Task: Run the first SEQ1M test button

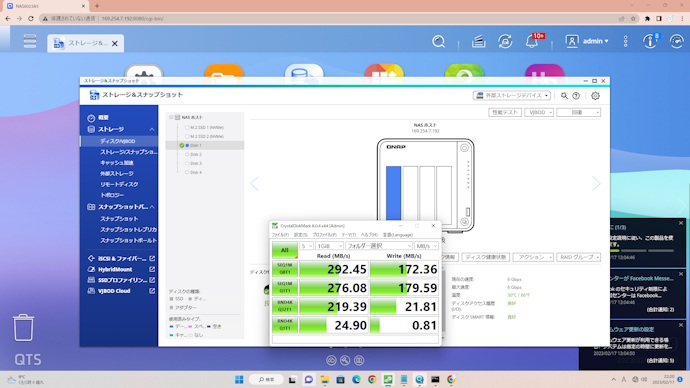Action: 285,269
